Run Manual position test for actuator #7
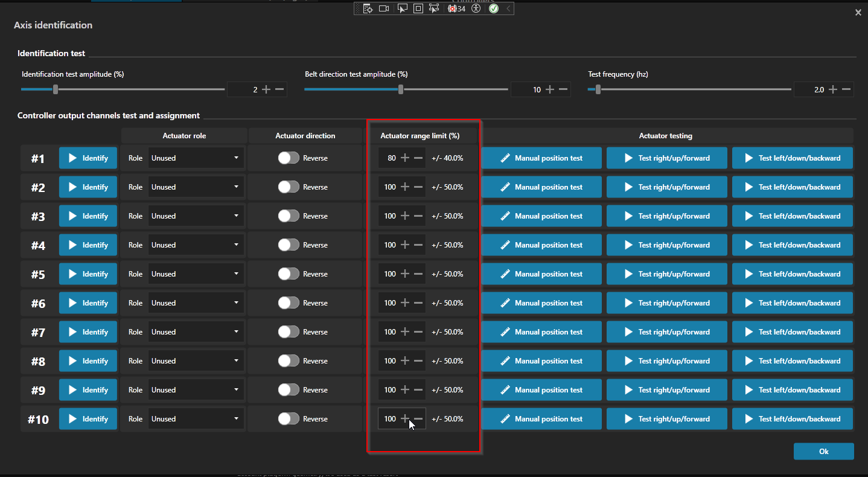 tap(541, 332)
